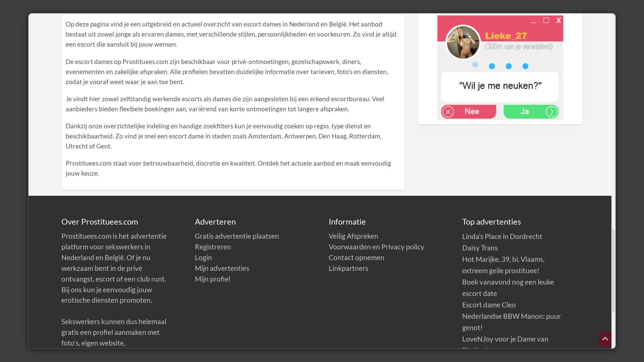The image size is (644, 362).
Task: Open Mijn advertenties footer link
Action: coord(222,268)
